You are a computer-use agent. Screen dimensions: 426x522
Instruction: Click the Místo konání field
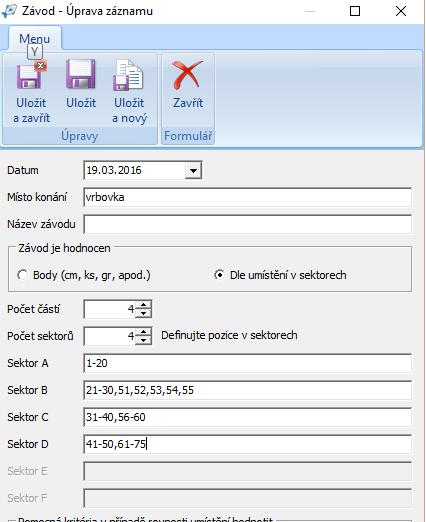(x=248, y=197)
